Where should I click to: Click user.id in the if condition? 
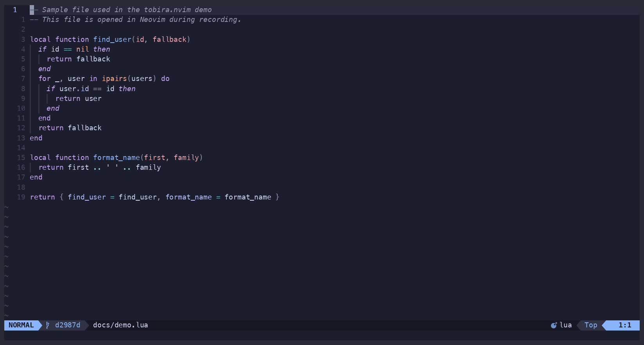74,89
